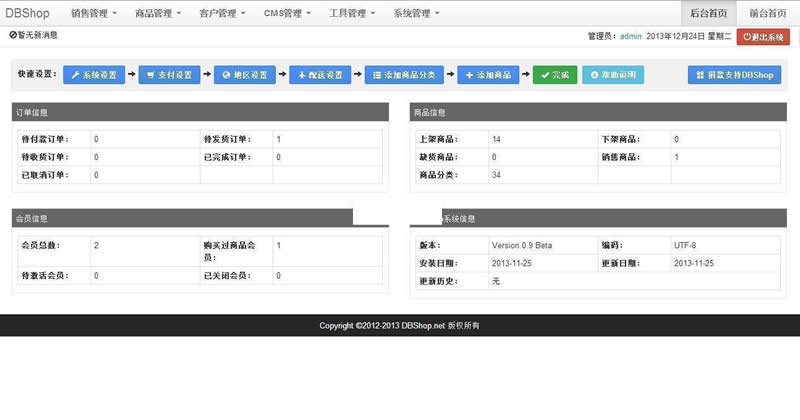Image resolution: width=800 pixels, height=420 pixels.
Task: Click the 捐款支持DBShop donate button
Action: click(x=734, y=75)
